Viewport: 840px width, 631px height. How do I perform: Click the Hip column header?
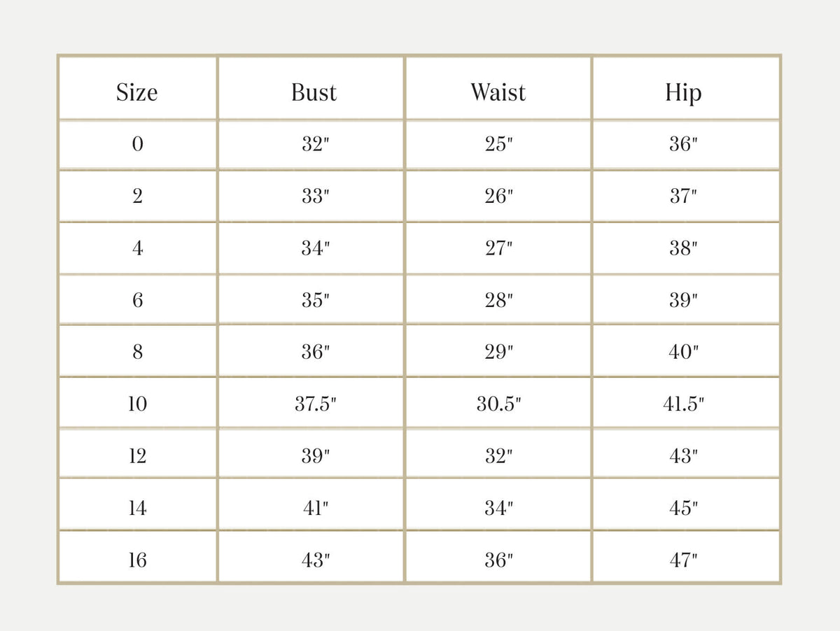tap(682, 92)
